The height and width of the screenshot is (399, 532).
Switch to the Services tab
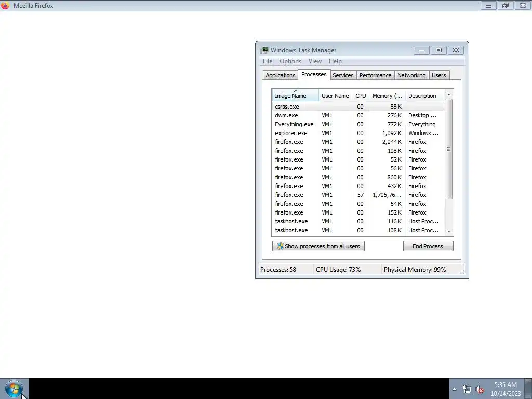pyautogui.click(x=343, y=75)
